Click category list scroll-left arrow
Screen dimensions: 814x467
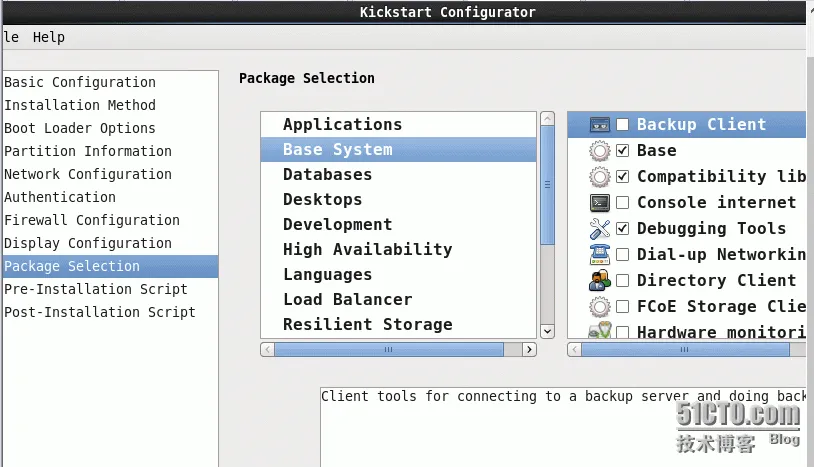pos(267,350)
